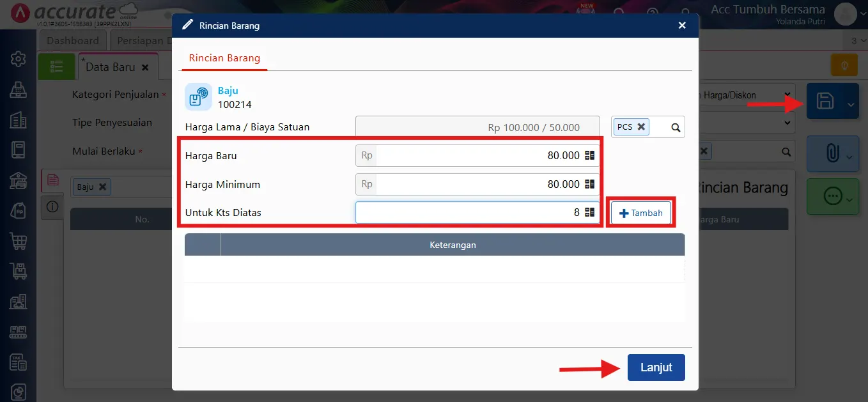Click shopping cart icon in left sidebar
868x402 pixels.
(x=18, y=241)
